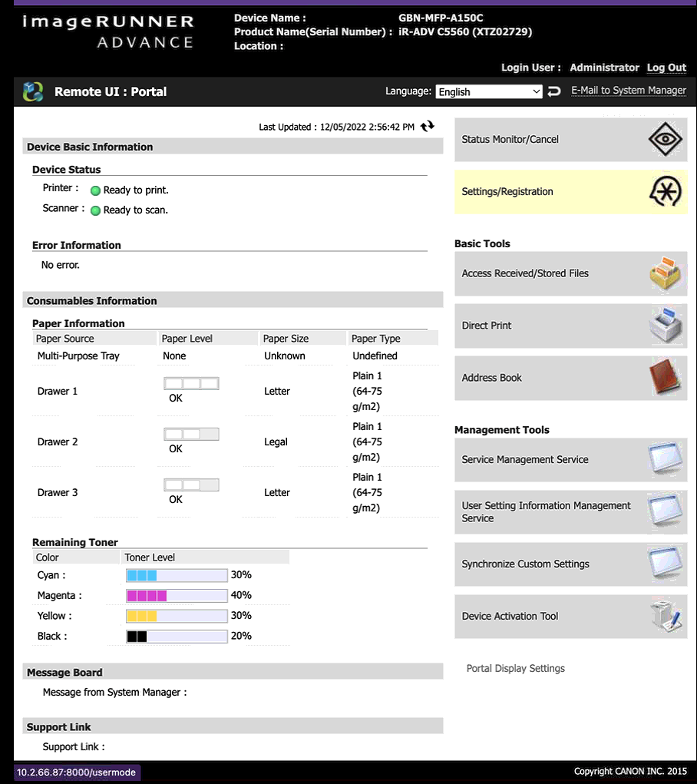Click the 40% Magenta percentage text
This screenshot has height=784, width=697.
[x=241, y=596]
